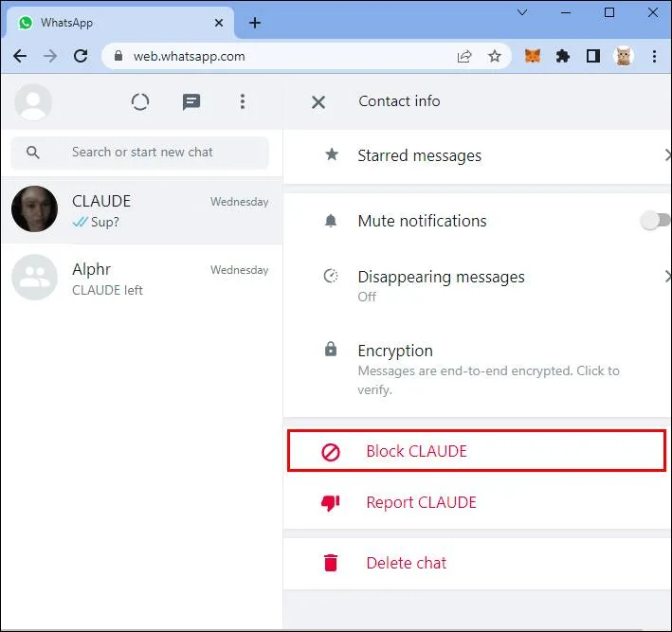Viewport: 672px width, 632px height.
Task: Click the Alphr group avatar icon
Action: pos(35,278)
